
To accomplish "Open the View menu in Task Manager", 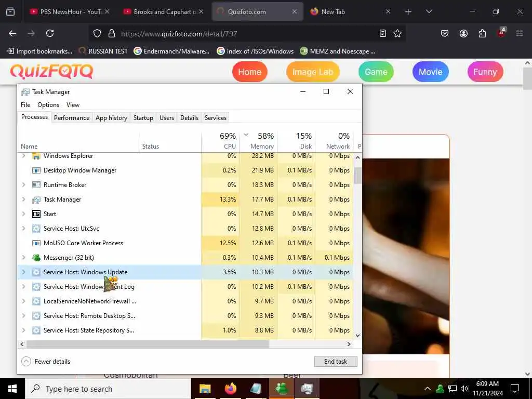I will [x=73, y=105].
